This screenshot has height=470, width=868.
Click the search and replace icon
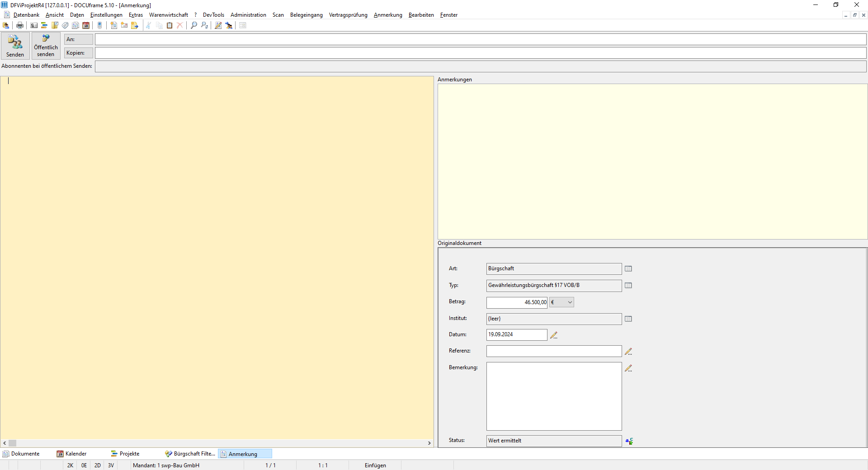coord(204,25)
